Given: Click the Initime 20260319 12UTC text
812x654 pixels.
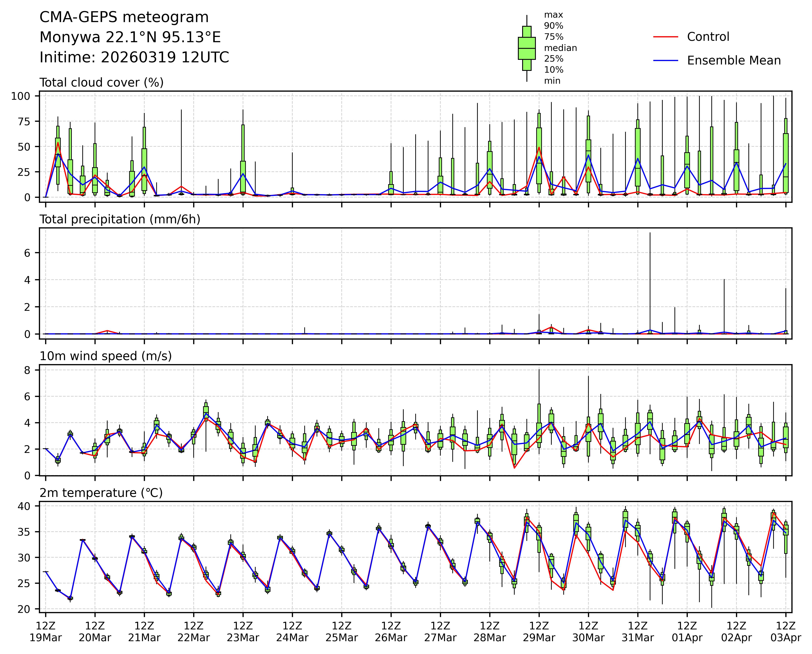Looking at the screenshot, I should (x=134, y=57).
